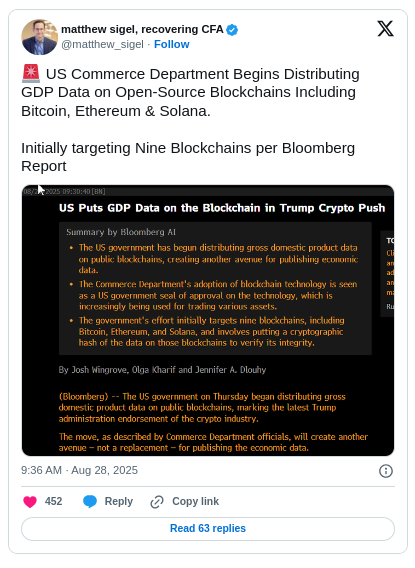
Task: Click the 452 likes count
Action: click(x=54, y=501)
